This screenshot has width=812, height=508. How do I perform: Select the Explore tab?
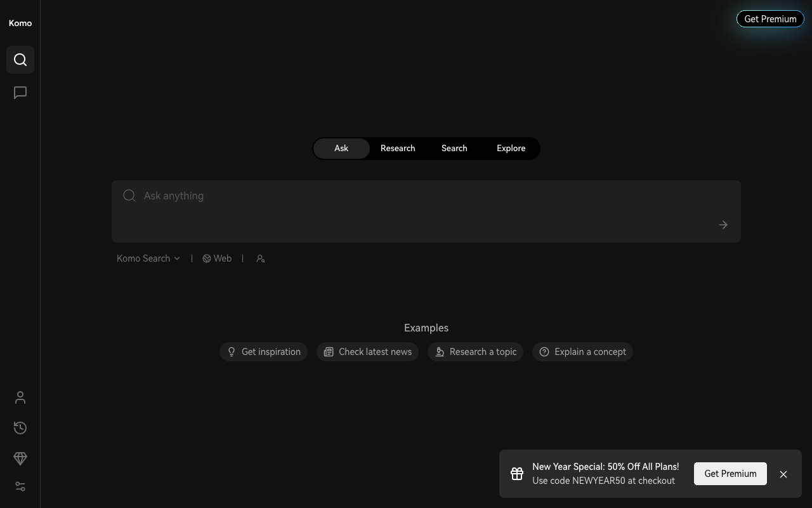point(511,149)
